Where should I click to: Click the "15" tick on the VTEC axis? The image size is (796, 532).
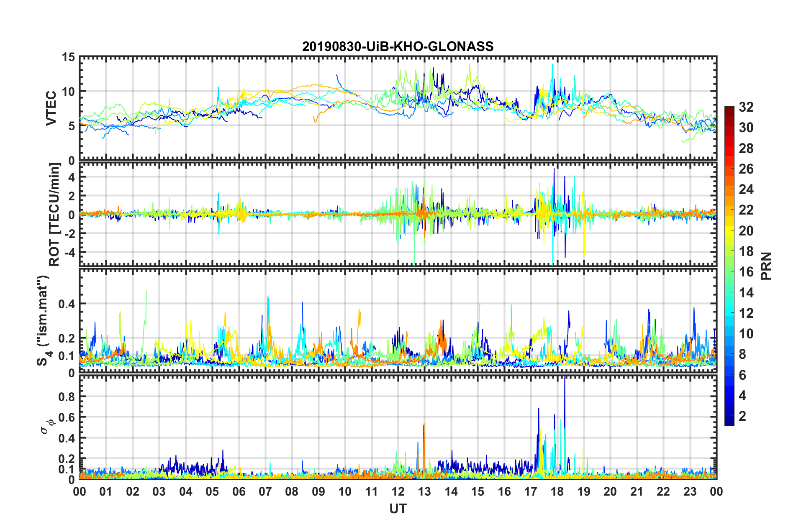68,57
